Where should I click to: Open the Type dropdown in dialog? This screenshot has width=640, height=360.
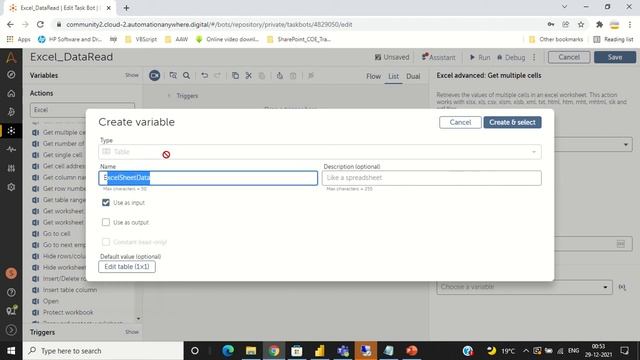(320, 152)
